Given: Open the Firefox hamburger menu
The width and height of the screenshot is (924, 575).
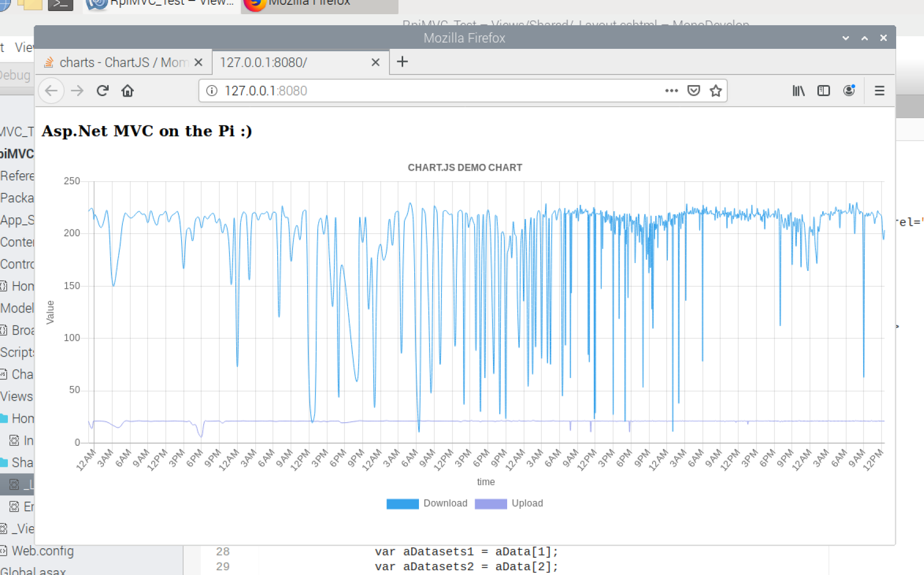Looking at the screenshot, I should [879, 91].
